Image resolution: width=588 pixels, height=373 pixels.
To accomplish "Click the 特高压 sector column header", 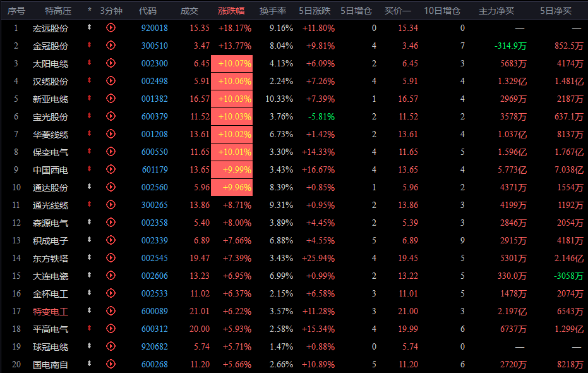I will pyautogui.click(x=58, y=11).
